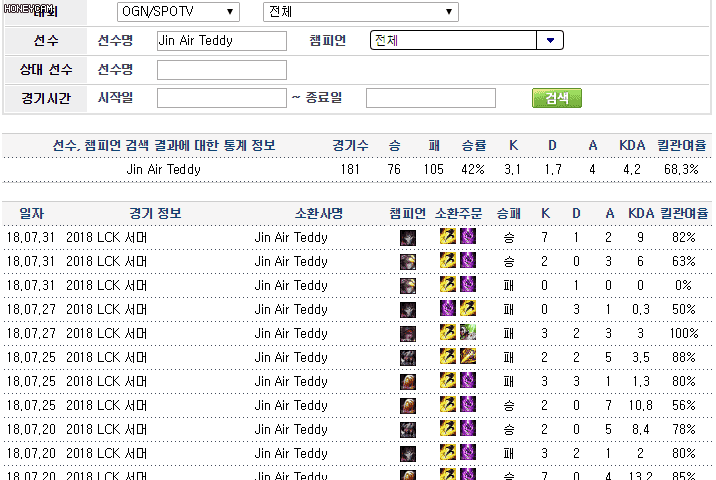
Task: Click champion icon in the KDA 0.3 row
Action: pos(408,310)
